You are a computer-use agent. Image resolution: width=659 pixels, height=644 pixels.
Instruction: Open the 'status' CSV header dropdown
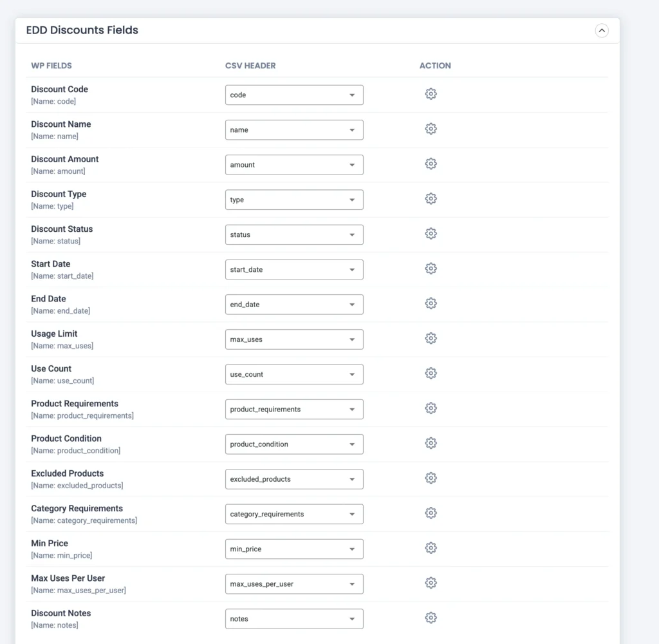point(294,234)
